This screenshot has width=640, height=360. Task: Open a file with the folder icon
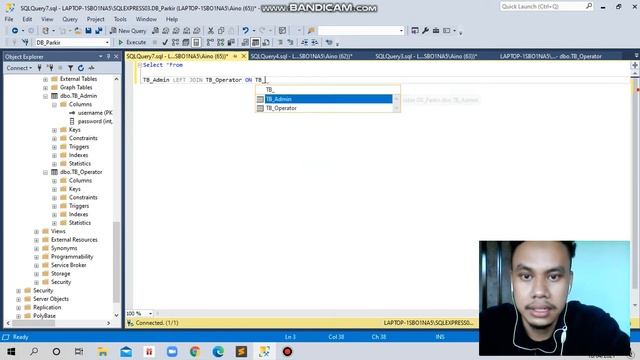click(x=77, y=31)
